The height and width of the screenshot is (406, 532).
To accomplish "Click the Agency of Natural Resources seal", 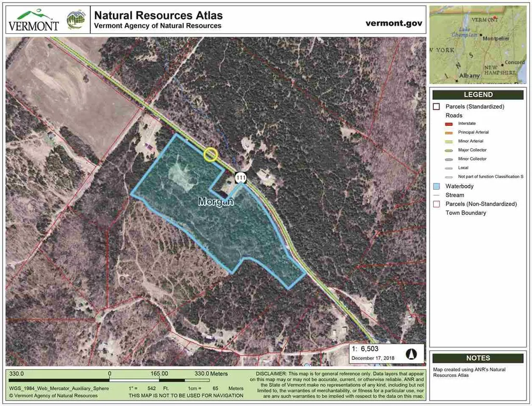I will [77, 19].
